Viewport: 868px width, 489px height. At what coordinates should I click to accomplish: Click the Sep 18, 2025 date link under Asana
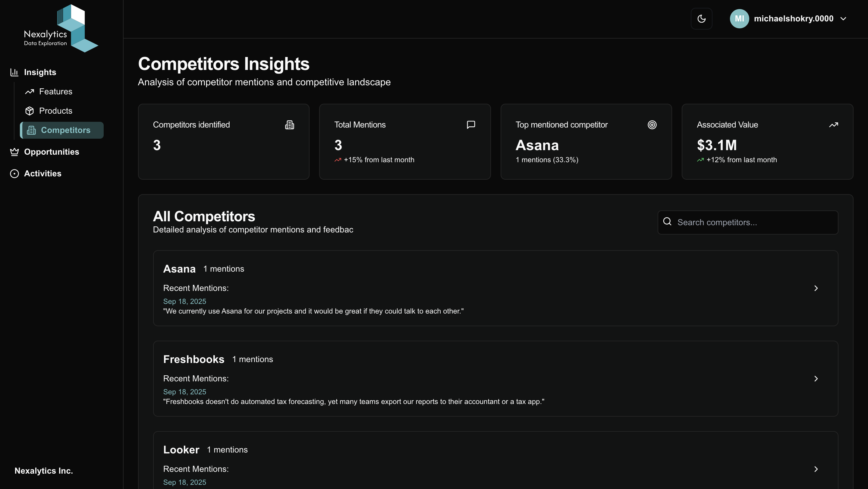pyautogui.click(x=184, y=301)
